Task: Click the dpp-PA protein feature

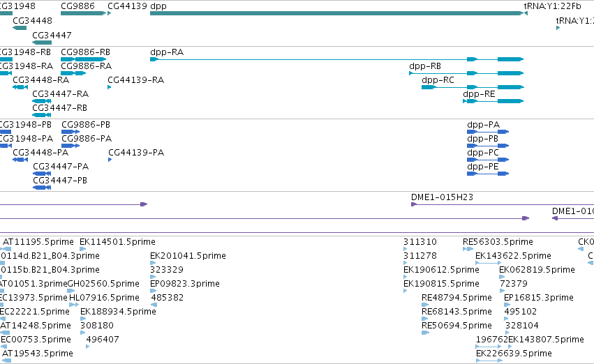Action: click(x=488, y=132)
